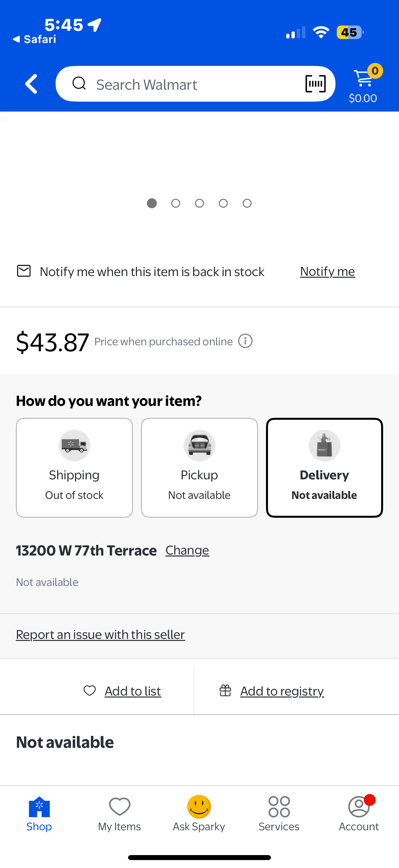
Task: Open the barcode scanner icon
Action: coord(315,84)
